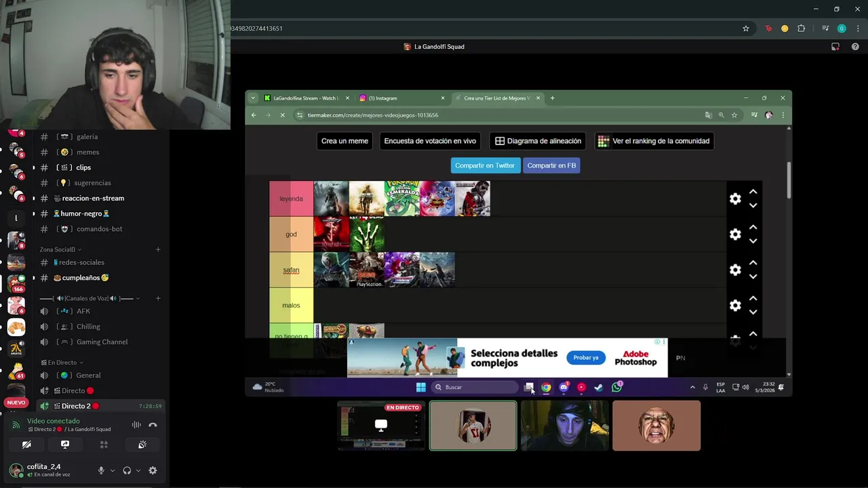Deafen audio with headphones icon
This screenshot has height=488, width=868.
[127, 470]
